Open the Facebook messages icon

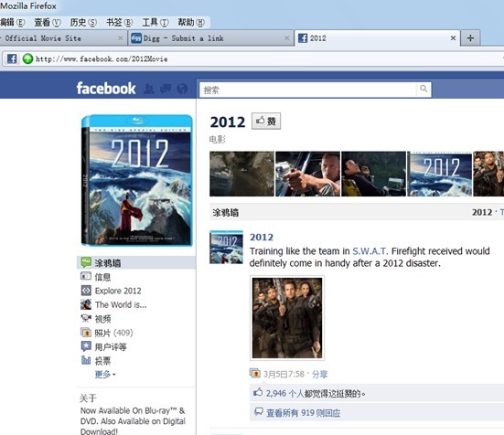pyautogui.click(x=166, y=89)
